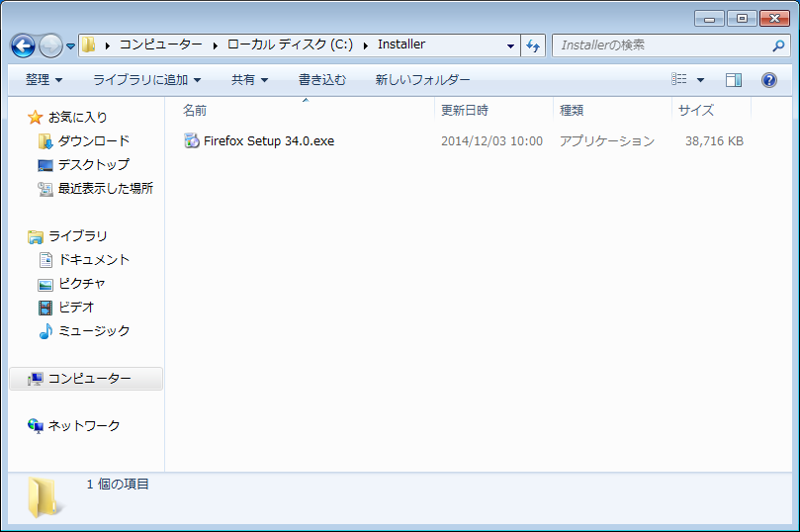Click 書き込む toolbar button
Viewport: 800px width, 532px height.
coord(322,80)
